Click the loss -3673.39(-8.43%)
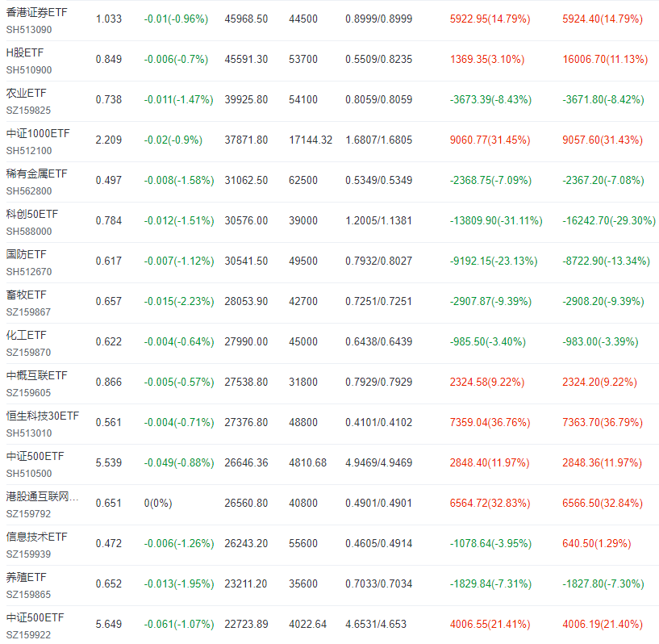 tap(490, 100)
